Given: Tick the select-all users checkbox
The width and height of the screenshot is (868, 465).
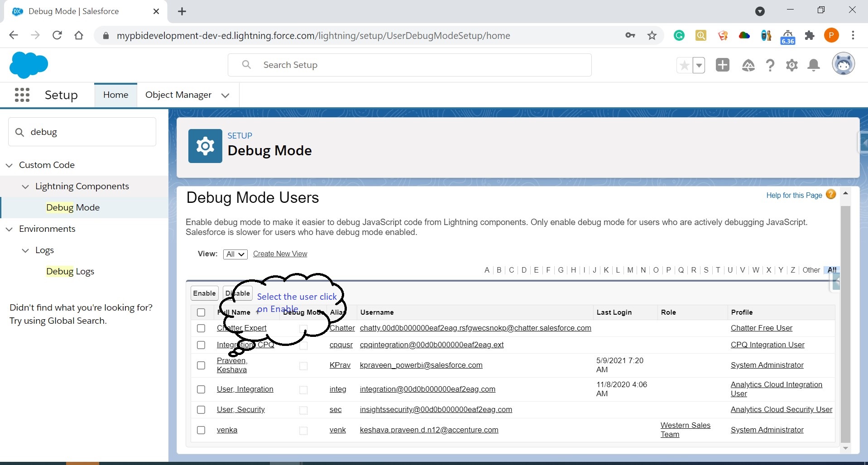Looking at the screenshot, I should click(201, 312).
